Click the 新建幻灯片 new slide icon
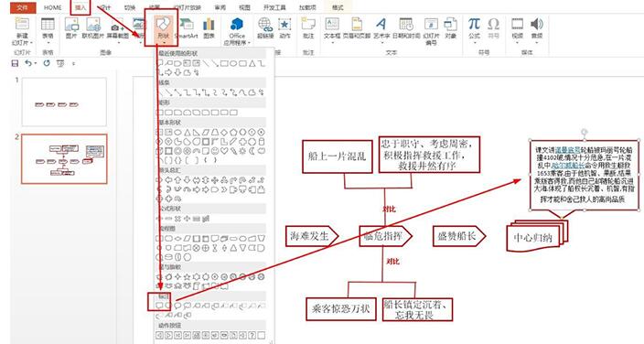The height and width of the screenshot is (344, 644). [x=22, y=24]
